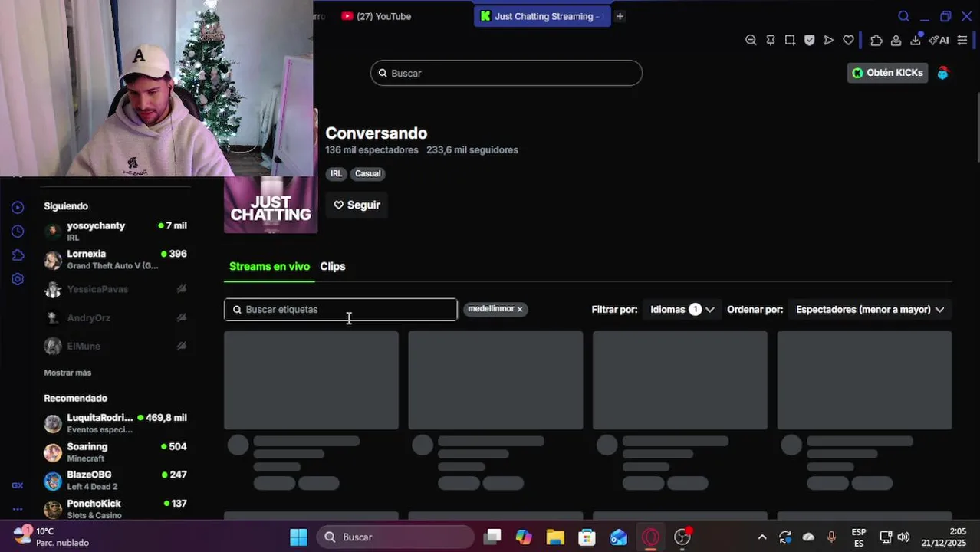
Task: Click the Windows taskbar Buscar search box
Action: click(396, 537)
